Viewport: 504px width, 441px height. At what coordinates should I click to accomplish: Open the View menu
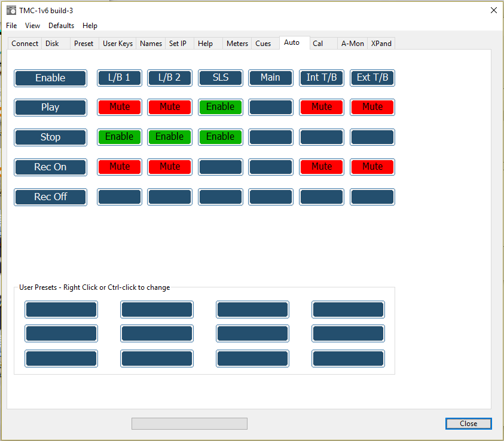[32, 26]
